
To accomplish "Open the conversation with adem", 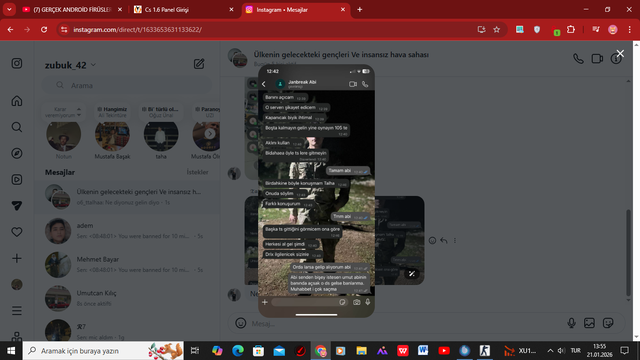I will tap(127, 231).
